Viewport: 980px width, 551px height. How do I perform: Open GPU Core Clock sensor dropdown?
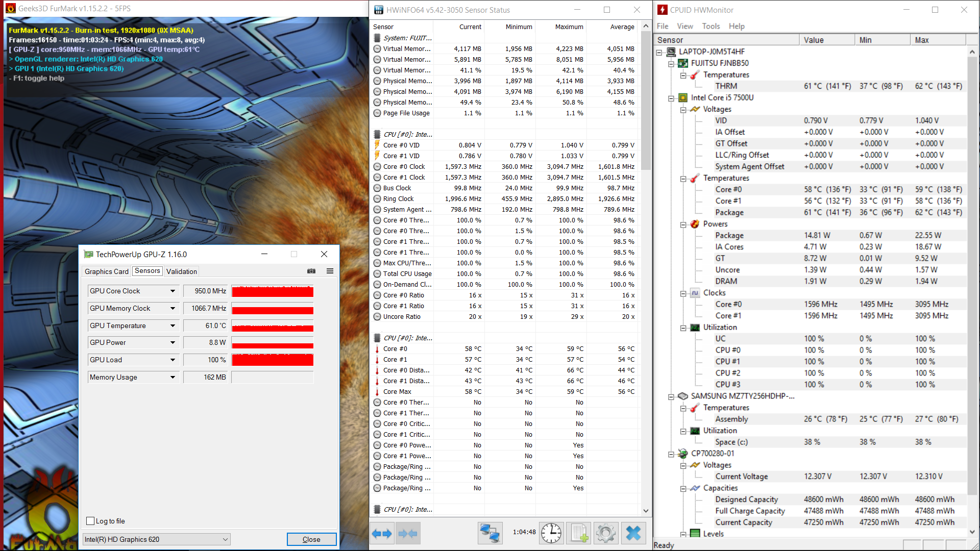point(173,291)
